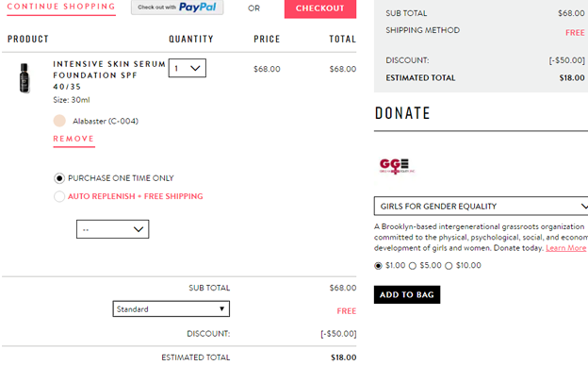The image size is (588, 365).
Task: Select the $10.00 donation amount
Action: click(x=449, y=266)
